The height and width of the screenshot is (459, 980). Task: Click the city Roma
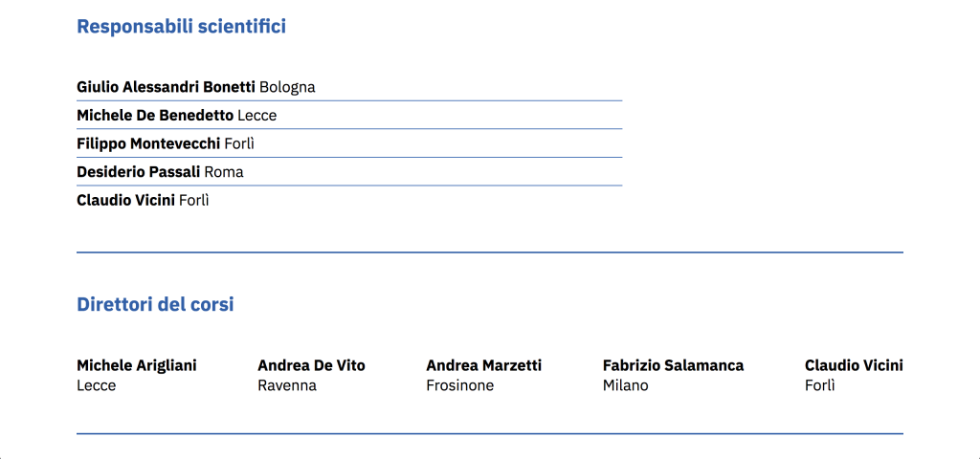(x=224, y=172)
